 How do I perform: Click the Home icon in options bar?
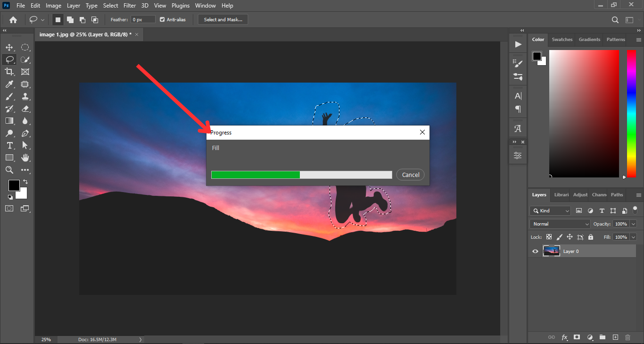click(x=13, y=20)
